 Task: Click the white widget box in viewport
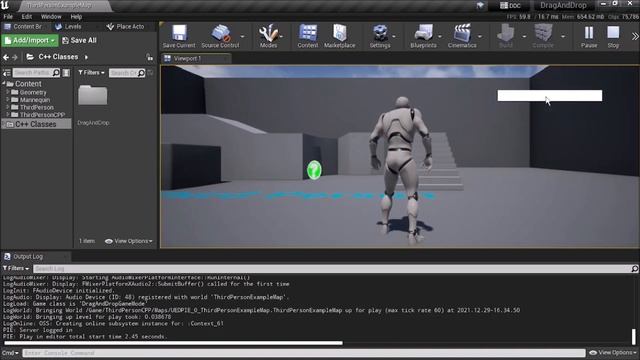click(549, 96)
